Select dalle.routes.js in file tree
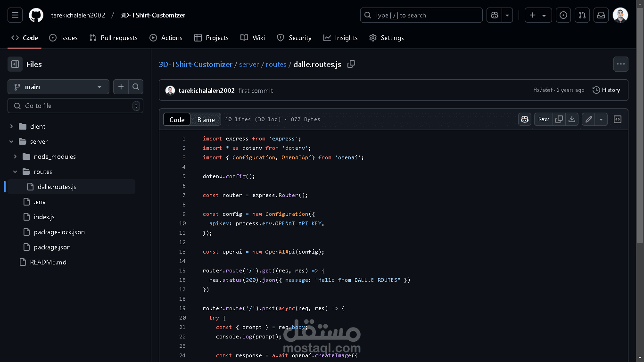This screenshot has height=362, width=644. click(x=71, y=187)
